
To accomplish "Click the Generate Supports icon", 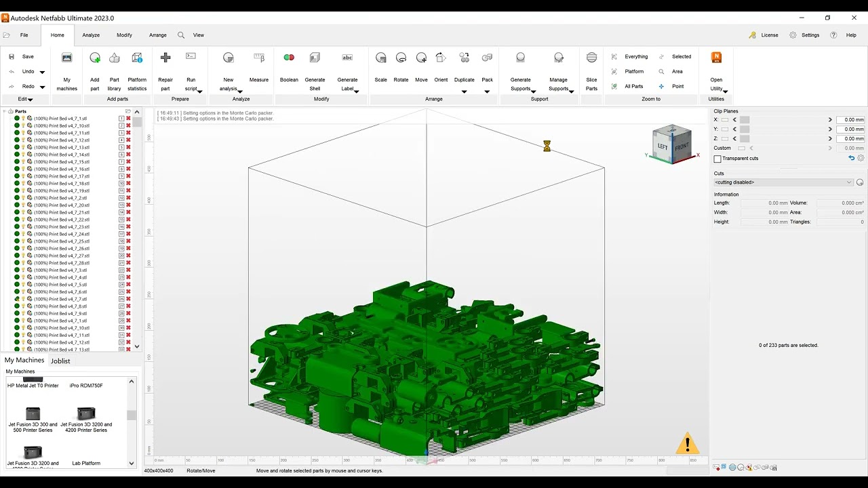I will click(x=521, y=58).
